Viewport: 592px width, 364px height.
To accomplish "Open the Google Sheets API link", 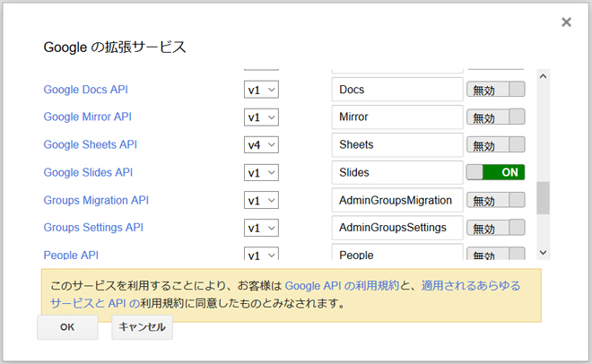I will click(91, 144).
